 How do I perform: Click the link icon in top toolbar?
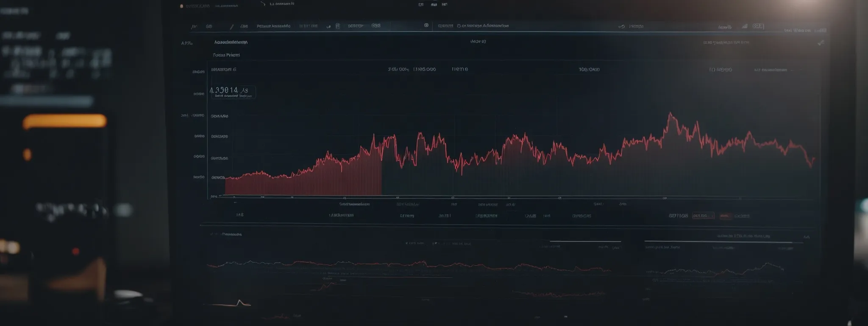click(621, 26)
